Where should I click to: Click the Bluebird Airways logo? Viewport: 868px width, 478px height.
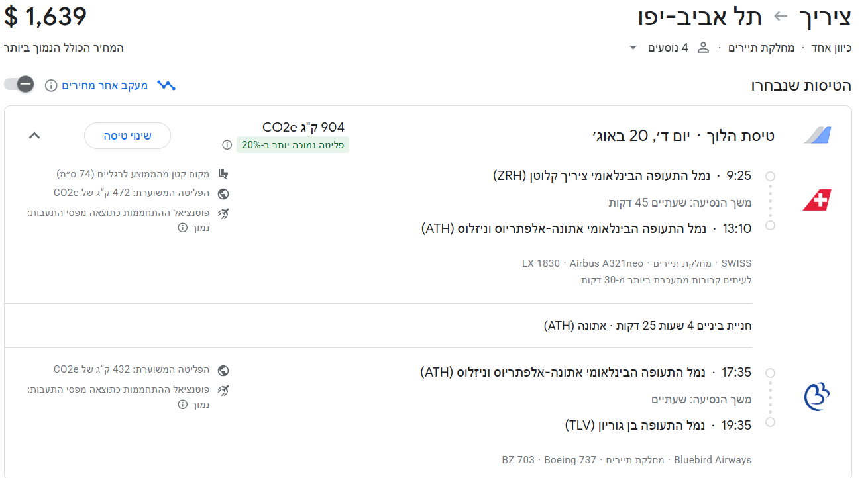click(817, 397)
